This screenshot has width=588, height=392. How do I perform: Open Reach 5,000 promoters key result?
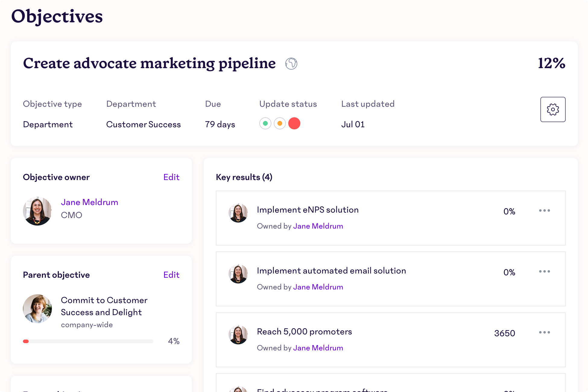pos(304,332)
